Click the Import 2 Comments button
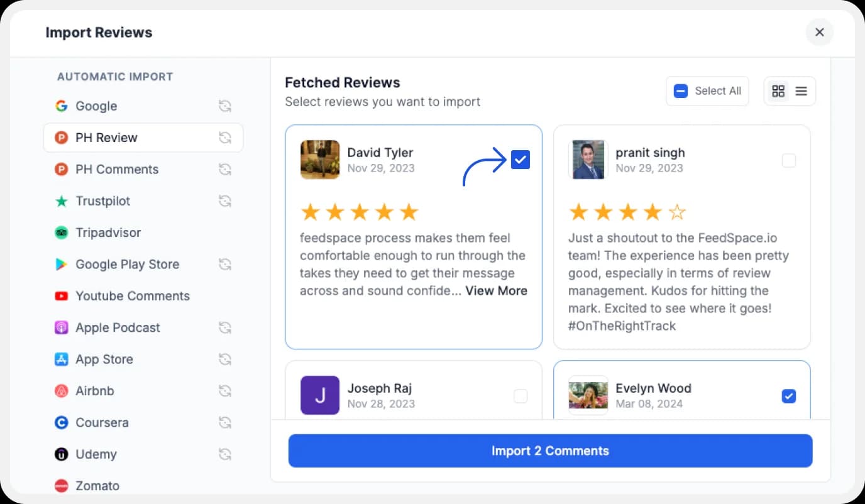The image size is (865, 504). (x=550, y=451)
